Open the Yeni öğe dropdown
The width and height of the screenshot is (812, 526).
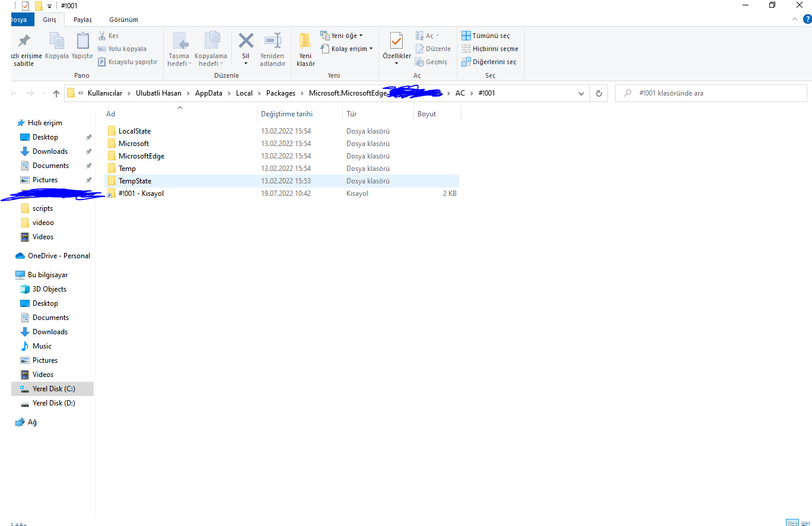[x=342, y=36]
